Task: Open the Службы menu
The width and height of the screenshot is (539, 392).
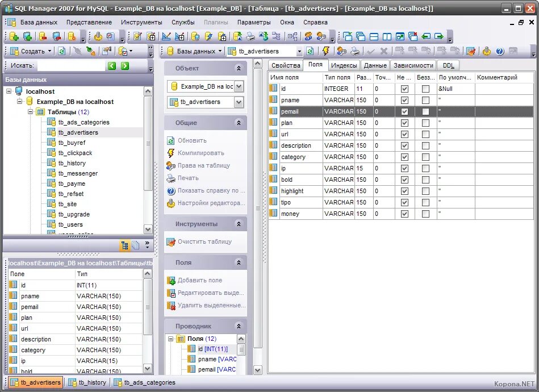Action: click(183, 22)
